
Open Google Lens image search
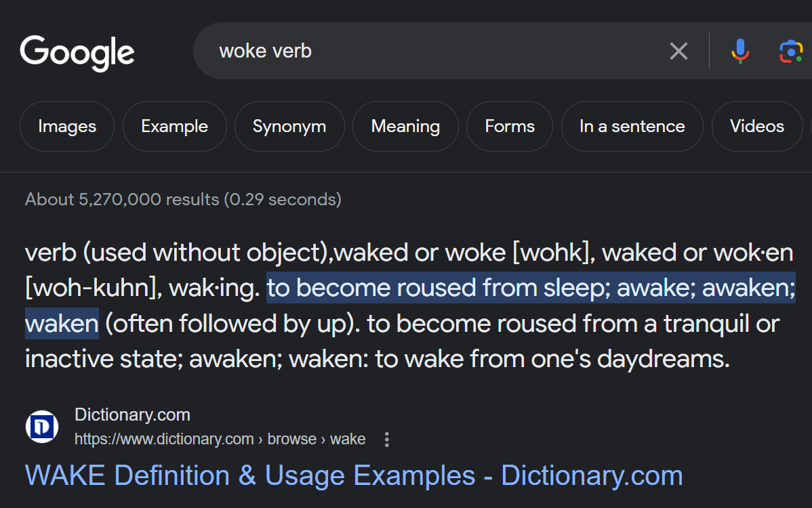(x=790, y=51)
